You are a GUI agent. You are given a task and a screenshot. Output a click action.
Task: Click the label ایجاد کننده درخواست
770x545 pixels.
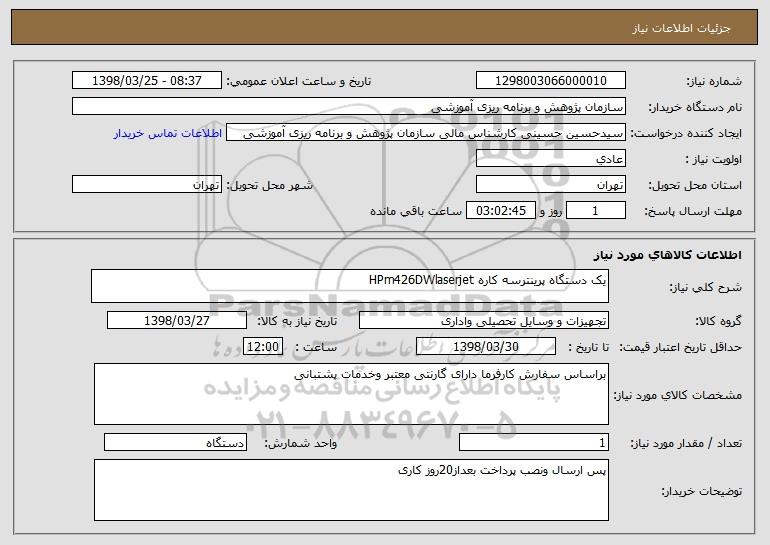686,134
